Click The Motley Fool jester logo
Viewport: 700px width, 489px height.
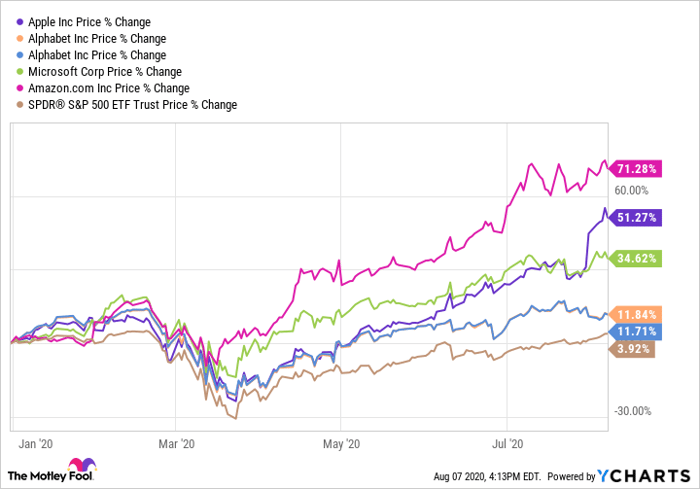[x=77, y=468]
